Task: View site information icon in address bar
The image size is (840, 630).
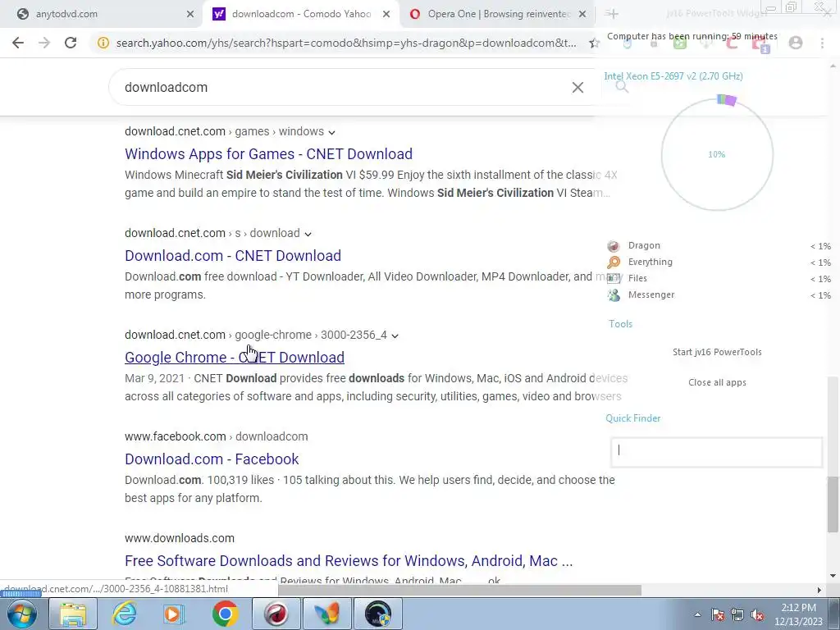Action: pos(103,43)
